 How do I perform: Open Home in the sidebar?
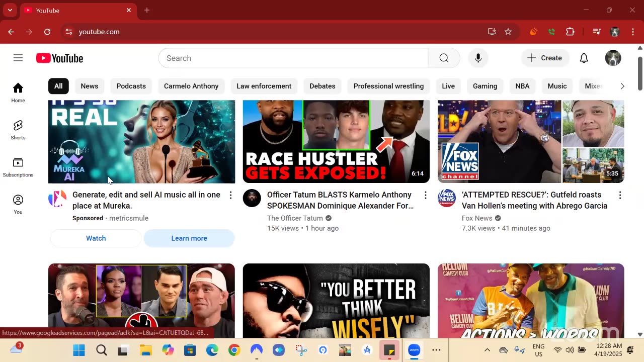click(x=18, y=93)
